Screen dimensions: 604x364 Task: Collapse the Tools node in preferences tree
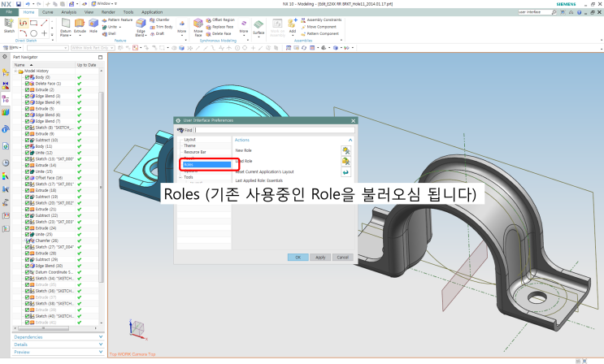(x=180, y=178)
